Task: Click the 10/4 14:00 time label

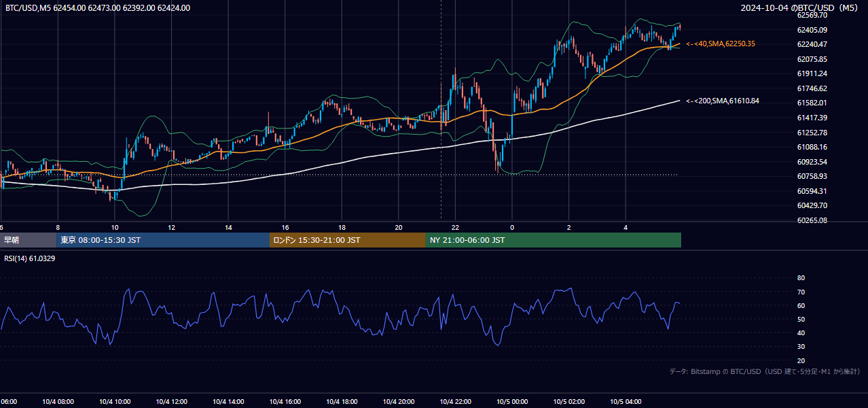Action: 228,402
